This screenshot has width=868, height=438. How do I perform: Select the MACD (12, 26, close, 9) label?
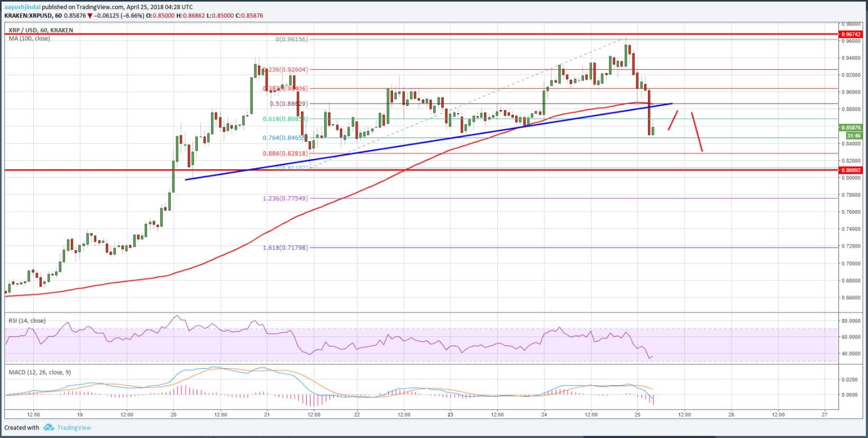click(40, 372)
